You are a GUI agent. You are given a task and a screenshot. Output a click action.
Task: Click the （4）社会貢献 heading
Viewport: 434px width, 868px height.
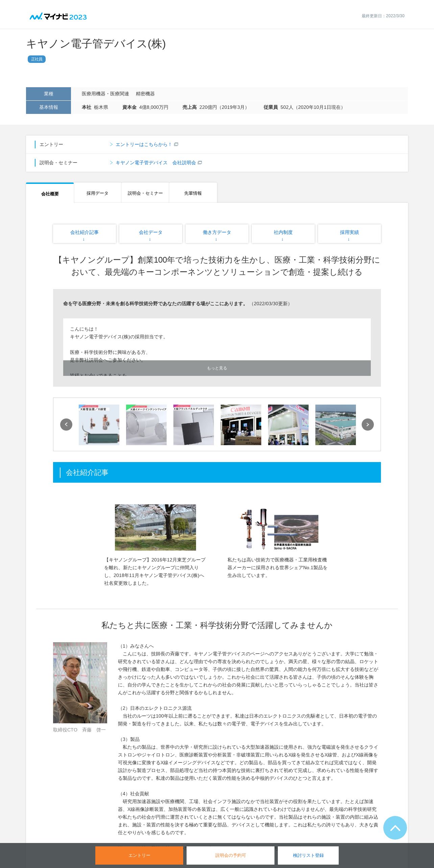click(134, 794)
